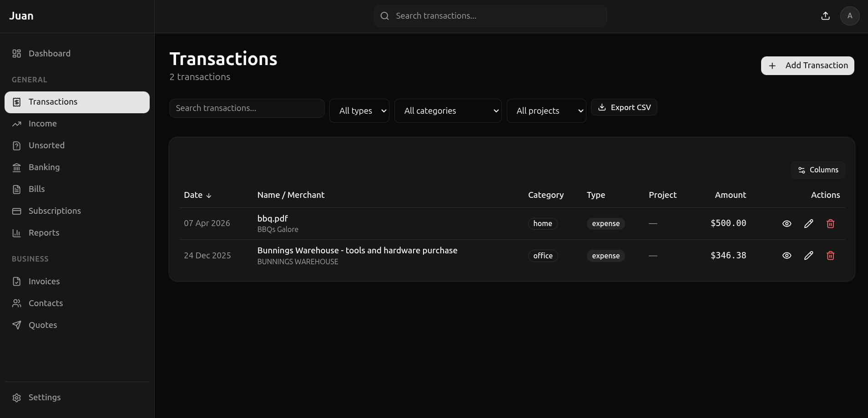Open the upload icon in the top bar
Image resolution: width=868 pixels, height=418 pixels.
(x=826, y=15)
